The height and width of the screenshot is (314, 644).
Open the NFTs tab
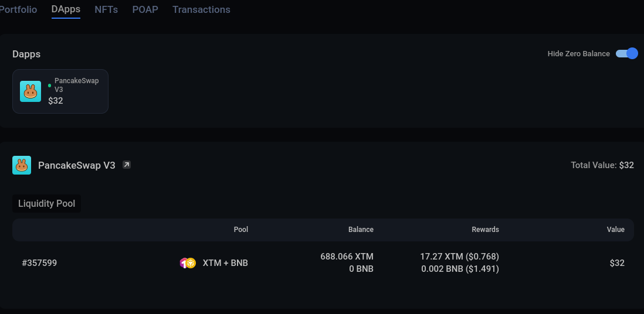pyautogui.click(x=106, y=9)
